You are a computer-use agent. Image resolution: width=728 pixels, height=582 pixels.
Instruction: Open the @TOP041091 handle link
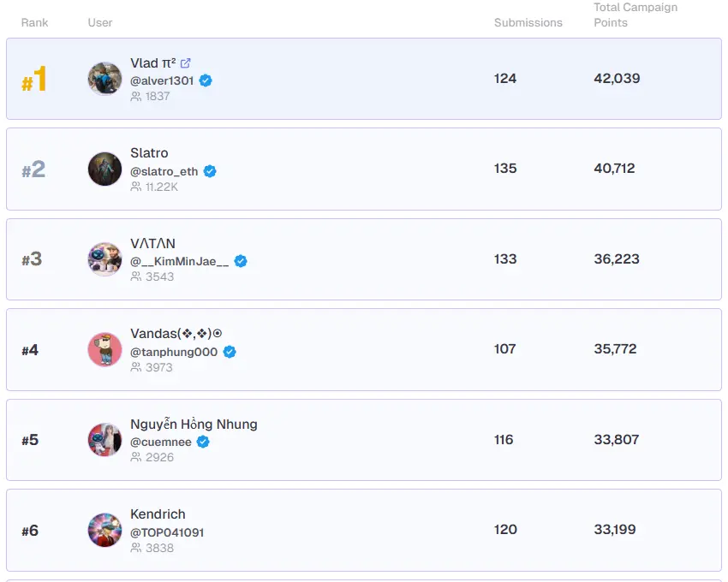[x=167, y=532]
